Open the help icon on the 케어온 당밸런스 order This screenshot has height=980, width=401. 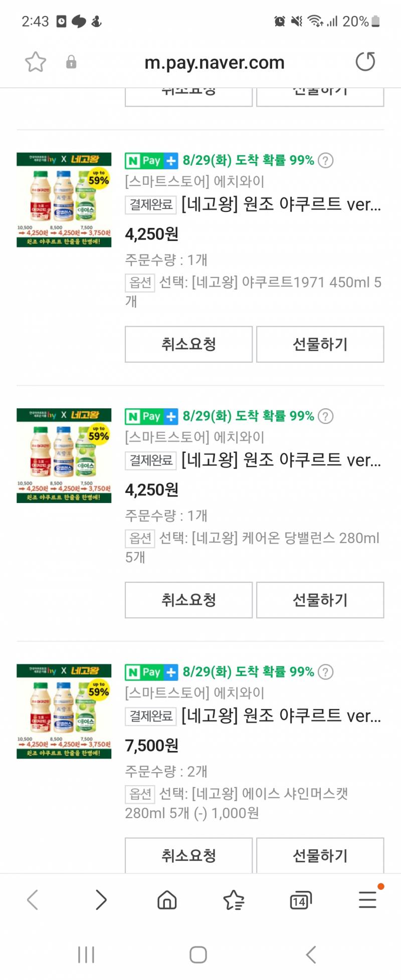point(326,416)
